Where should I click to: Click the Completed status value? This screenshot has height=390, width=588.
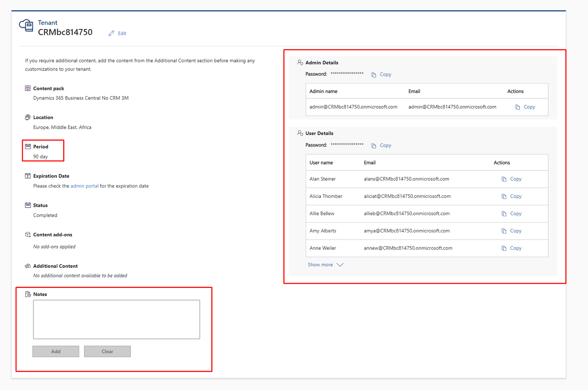point(45,215)
